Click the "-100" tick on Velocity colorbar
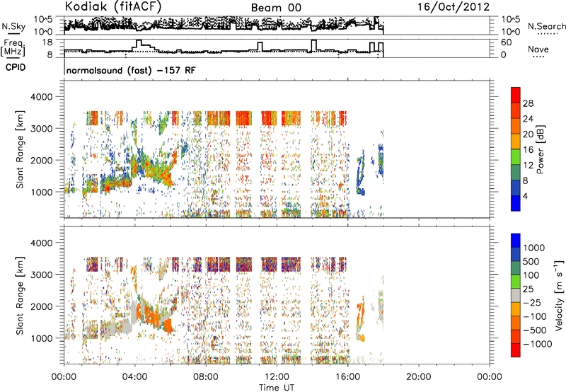This screenshot has height=392, width=566. tap(535, 316)
